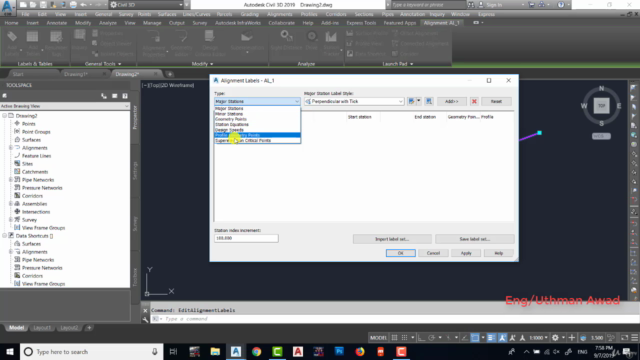Collapse the Drawing2 tree node
Screen dimensions: 640x360
[4, 116]
